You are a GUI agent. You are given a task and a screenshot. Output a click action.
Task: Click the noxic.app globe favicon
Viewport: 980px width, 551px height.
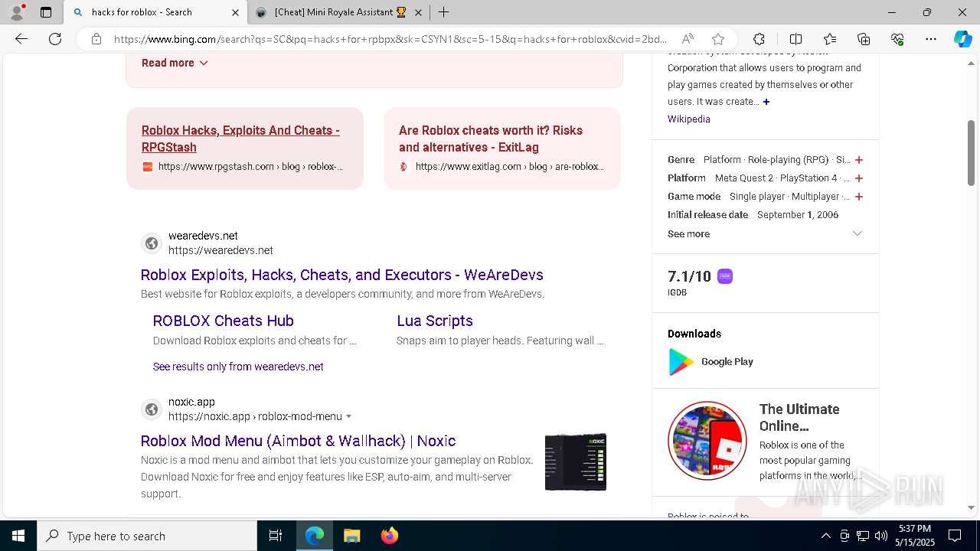(152, 409)
